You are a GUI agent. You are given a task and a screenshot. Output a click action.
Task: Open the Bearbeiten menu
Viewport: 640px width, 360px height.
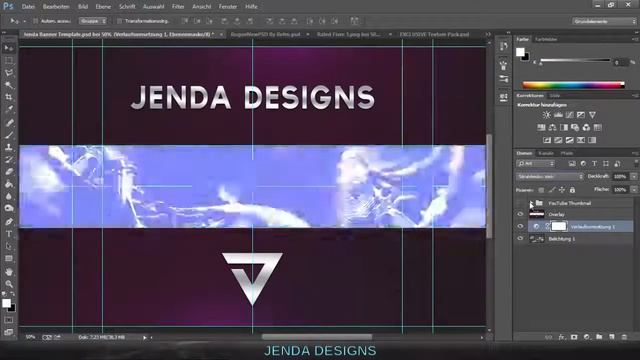coord(56,7)
